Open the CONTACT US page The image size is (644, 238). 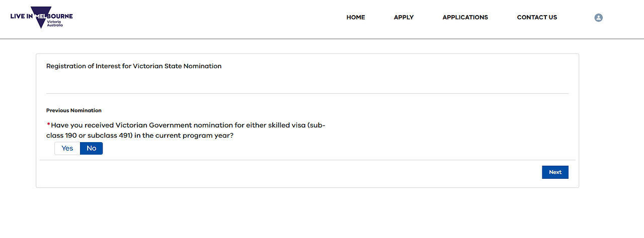[x=537, y=17]
